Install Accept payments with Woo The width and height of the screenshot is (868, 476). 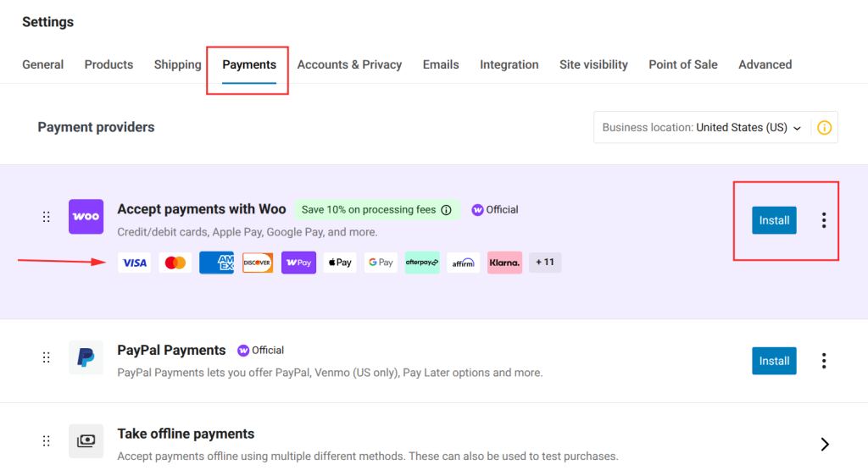point(774,220)
